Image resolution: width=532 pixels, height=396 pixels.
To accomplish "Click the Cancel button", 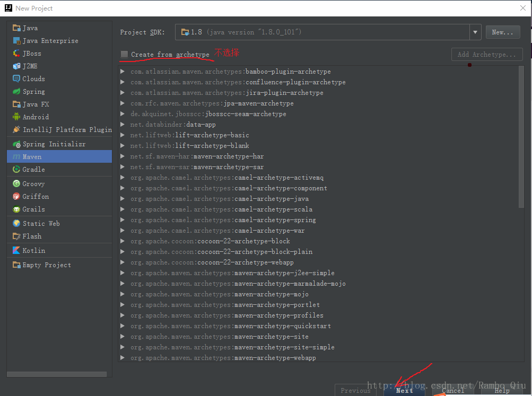I will [453, 390].
